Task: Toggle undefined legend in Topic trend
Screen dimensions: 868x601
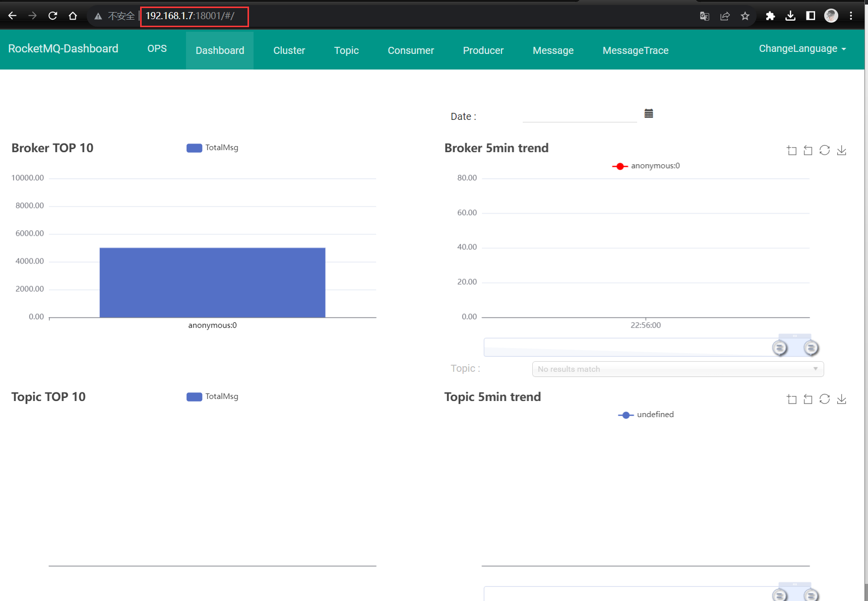Action: pos(646,415)
